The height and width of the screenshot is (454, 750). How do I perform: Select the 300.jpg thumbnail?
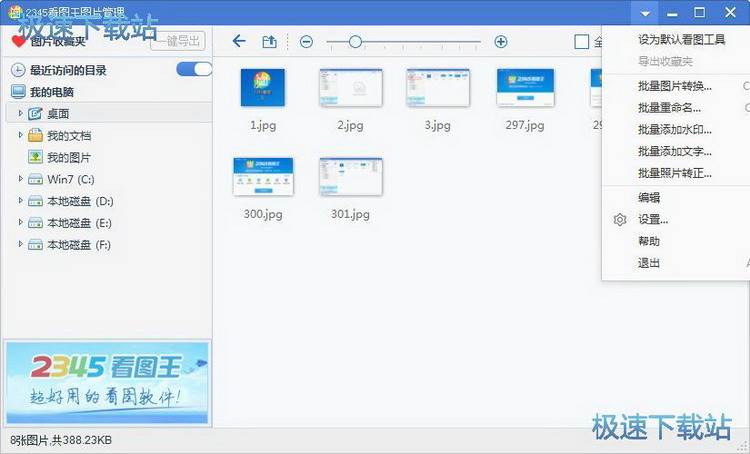[x=263, y=177]
